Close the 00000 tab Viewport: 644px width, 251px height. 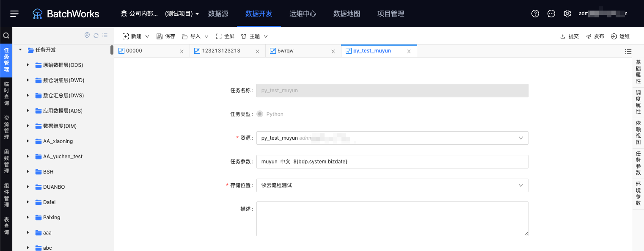[x=182, y=51]
